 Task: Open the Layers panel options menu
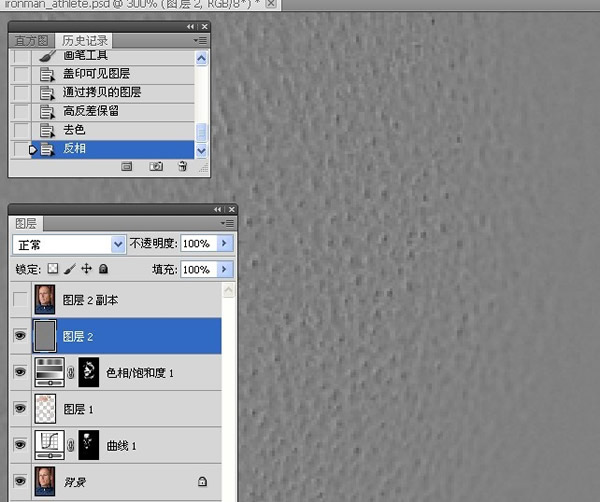[x=227, y=223]
